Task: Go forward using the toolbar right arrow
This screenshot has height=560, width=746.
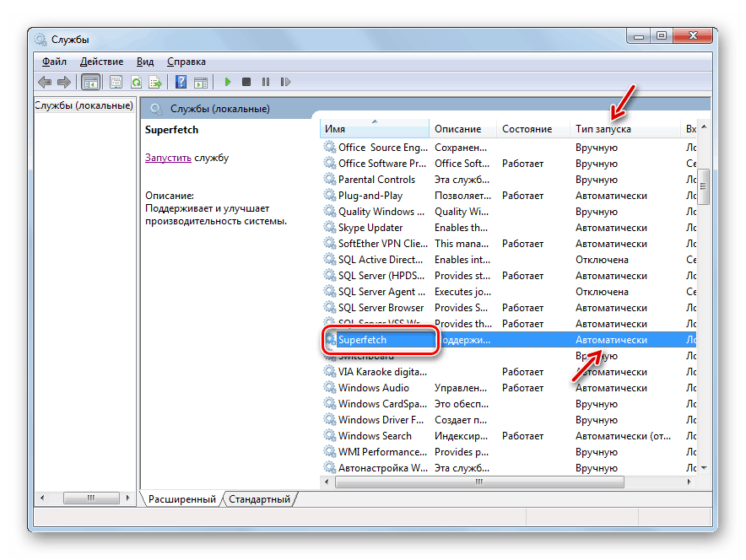Action: point(64,83)
